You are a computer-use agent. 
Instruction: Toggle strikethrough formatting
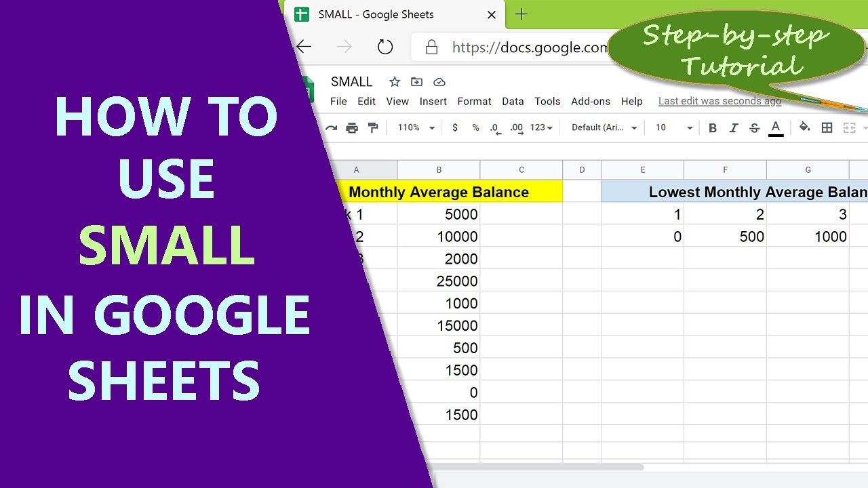(755, 127)
